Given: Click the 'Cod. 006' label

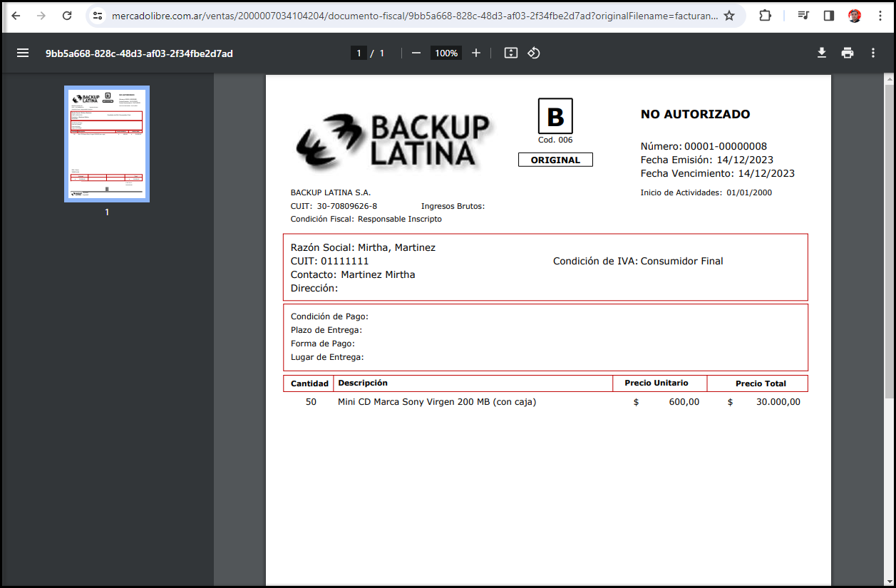Looking at the screenshot, I should pyautogui.click(x=555, y=140).
